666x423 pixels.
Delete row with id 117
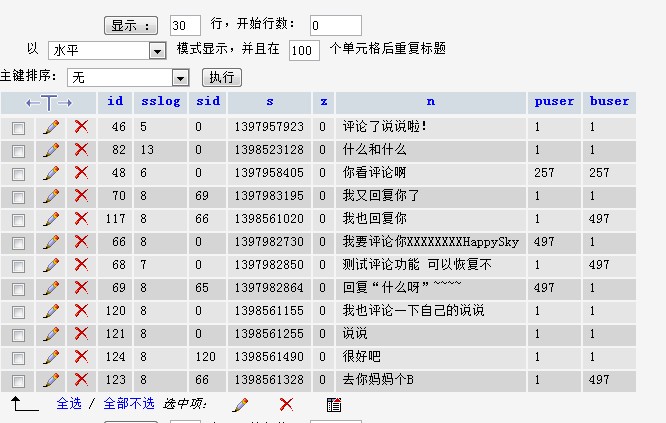(x=81, y=218)
